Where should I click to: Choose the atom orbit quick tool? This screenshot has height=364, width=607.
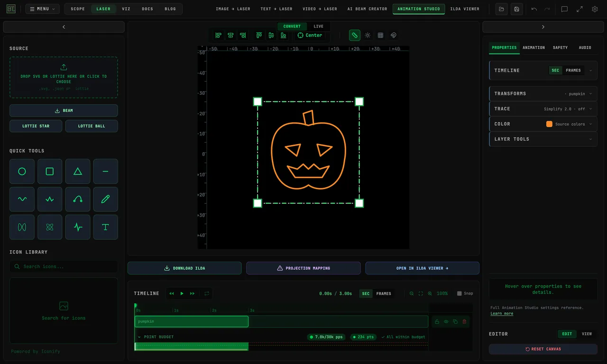click(50, 227)
